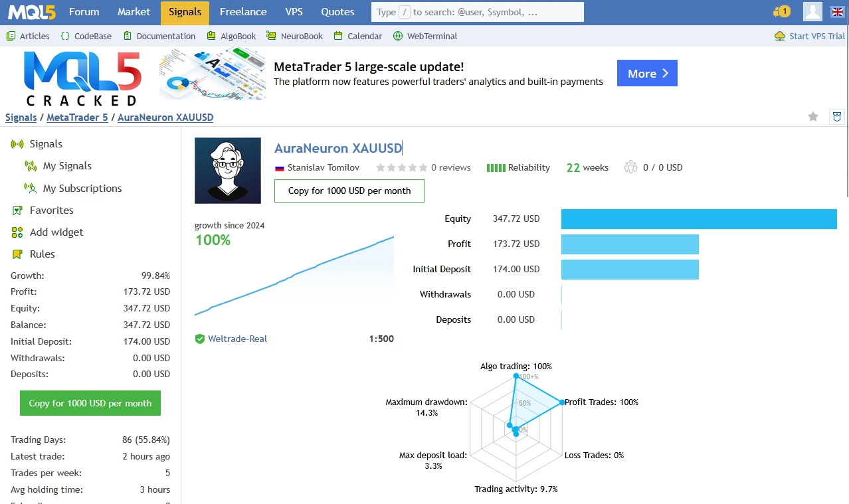Click the Profit Trades point on radar chart

click(x=562, y=402)
